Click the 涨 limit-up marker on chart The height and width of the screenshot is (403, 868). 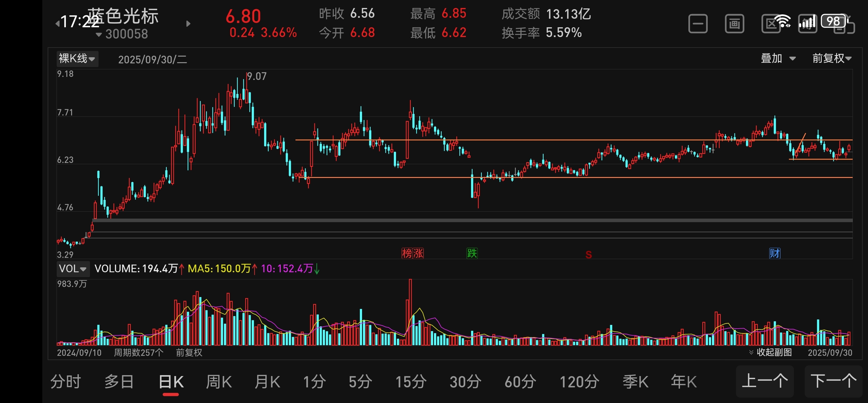(x=418, y=253)
